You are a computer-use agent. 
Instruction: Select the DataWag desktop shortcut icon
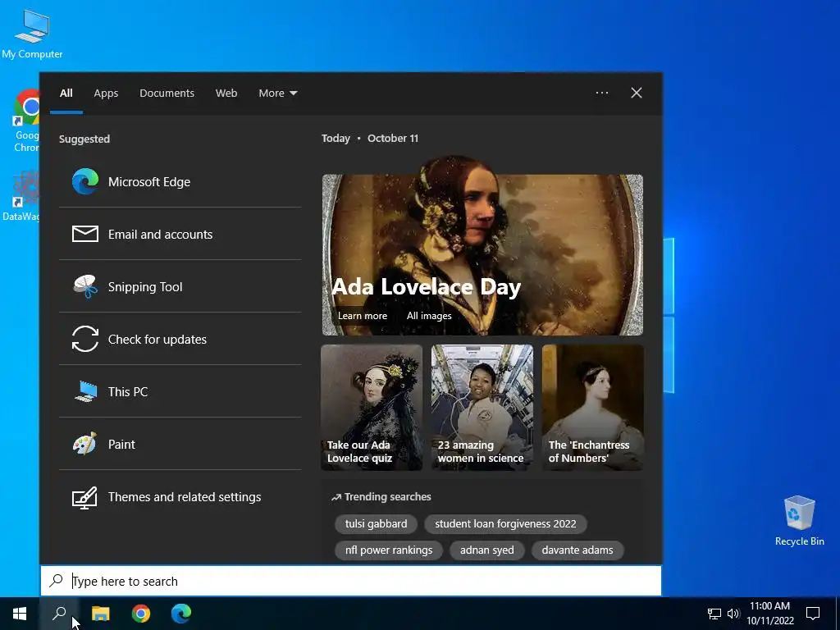[21, 195]
